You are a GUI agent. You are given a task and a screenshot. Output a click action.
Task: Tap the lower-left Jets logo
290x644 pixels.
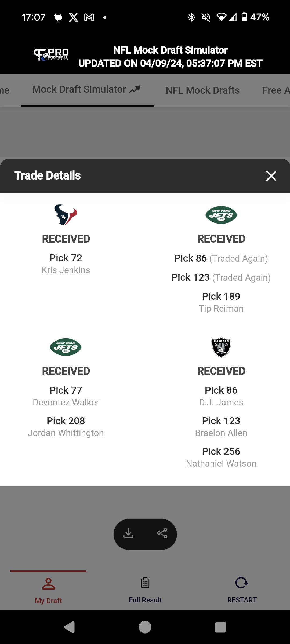tap(66, 347)
